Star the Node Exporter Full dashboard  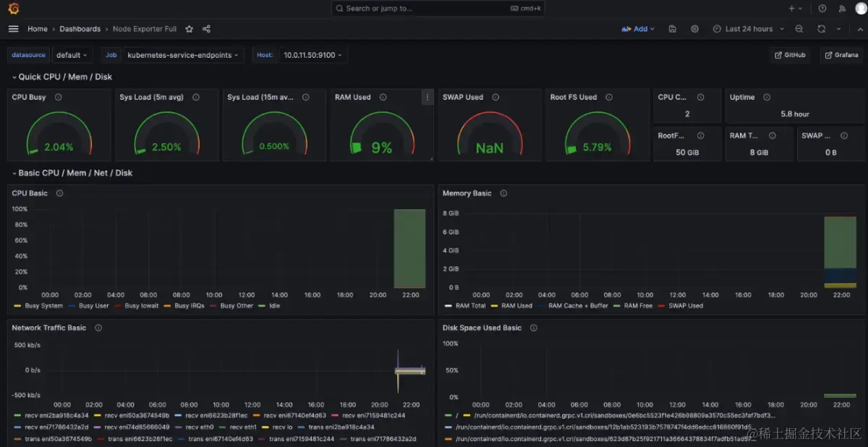click(x=189, y=29)
